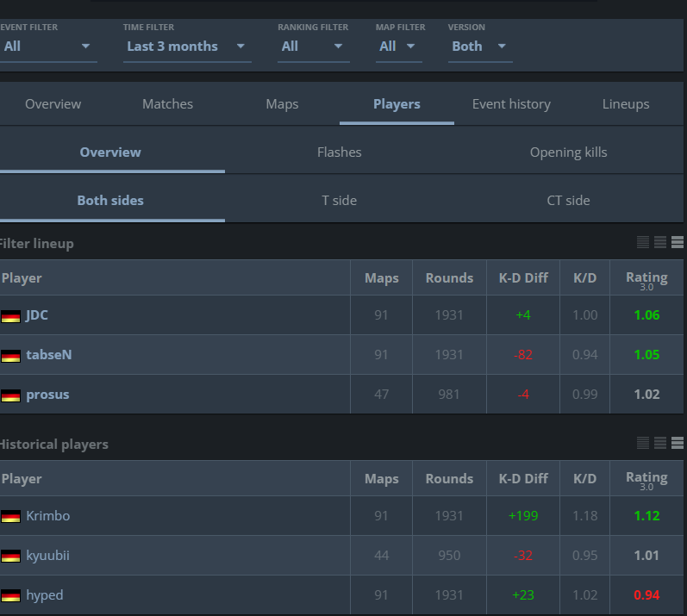The height and width of the screenshot is (616, 687).
Task: Open the Maps tab
Action: click(282, 104)
